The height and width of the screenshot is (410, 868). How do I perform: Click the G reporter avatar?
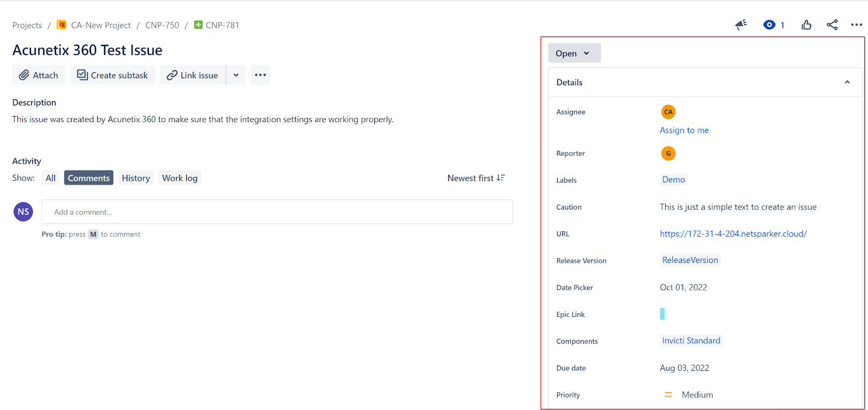pos(668,154)
